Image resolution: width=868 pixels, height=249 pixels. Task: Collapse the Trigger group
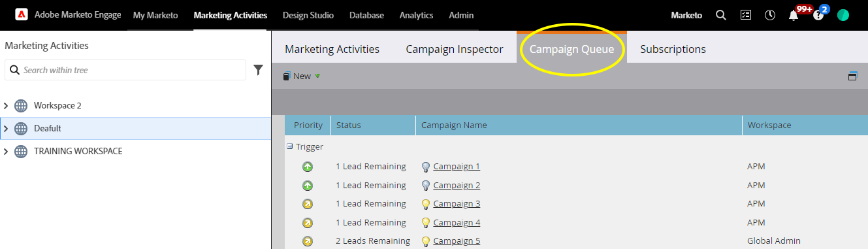(289, 147)
